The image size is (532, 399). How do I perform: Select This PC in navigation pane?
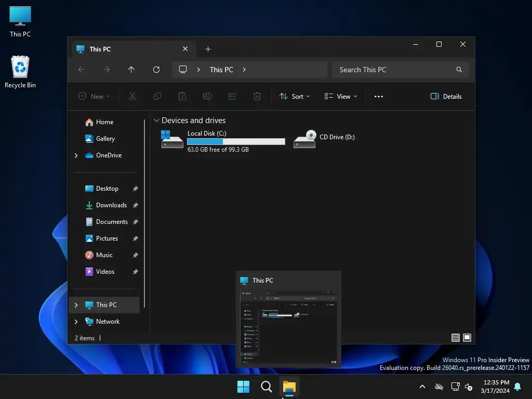(104, 305)
